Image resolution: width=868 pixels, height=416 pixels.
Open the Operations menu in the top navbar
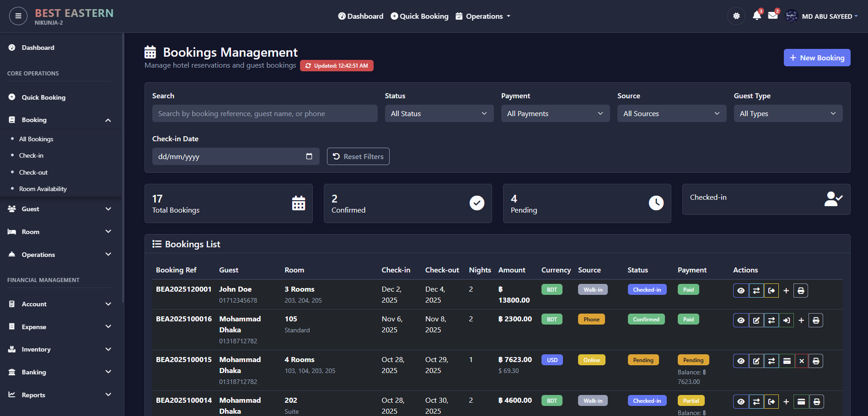point(483,16)
